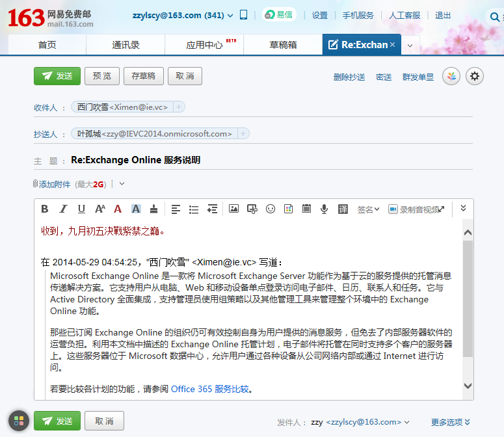Open settings gear beside the colorful skin icon
This screenshot has height=437, width=504.
[475, 76]
